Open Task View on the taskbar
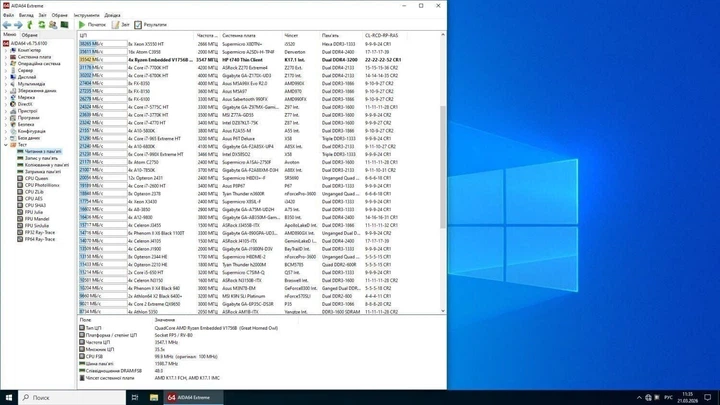Viewport: 720px width, 405px height. pyautogui.click(x=135, y=398)
